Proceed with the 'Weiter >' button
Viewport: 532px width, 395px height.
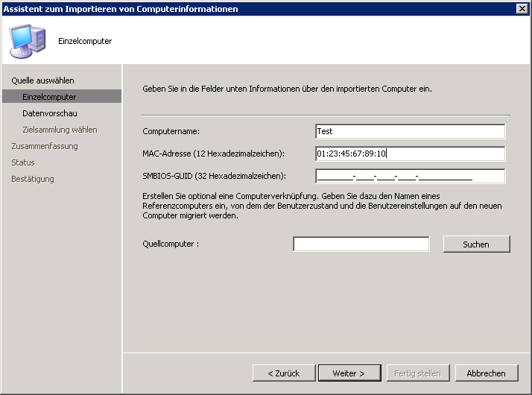[x=349, y=373]
